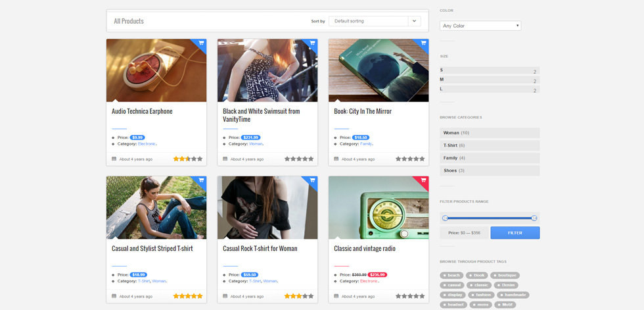Image resolution: width=644 pixels, height=310 pixels.
Task: Click Electronic category link under Audio Technica Earphone
Action: (147, 144)
